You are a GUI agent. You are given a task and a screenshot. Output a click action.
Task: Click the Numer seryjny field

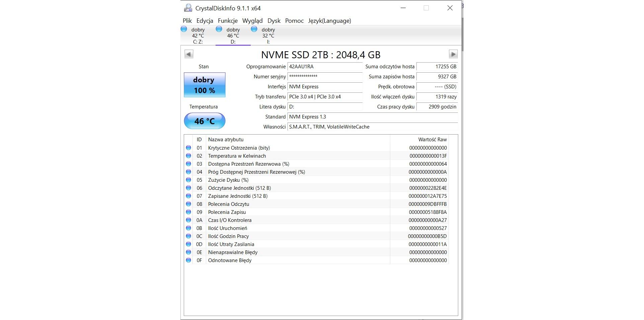(x=325, y=77)
